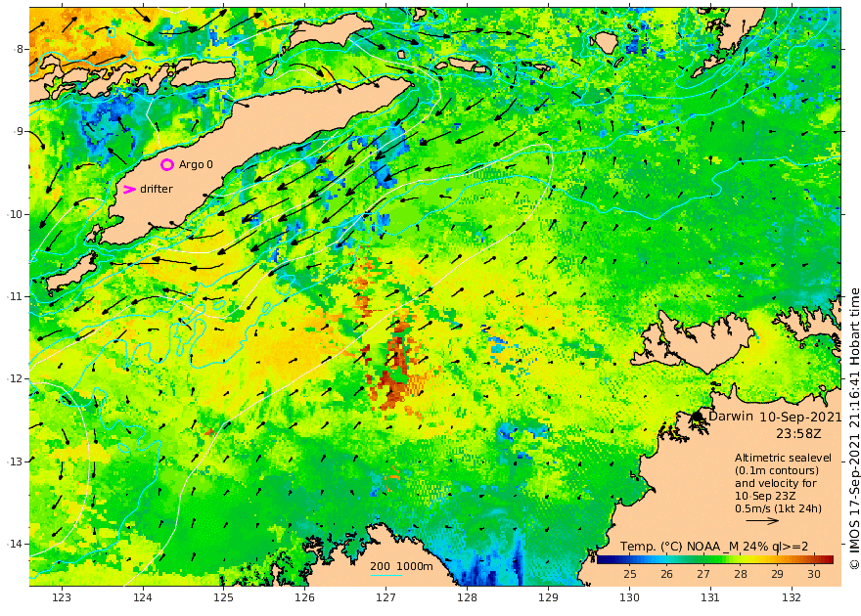Viewport: 861px width, 616px height.
Task: Click longitude axis label 123
Action: pyautogui.click(x=62, y=597)
